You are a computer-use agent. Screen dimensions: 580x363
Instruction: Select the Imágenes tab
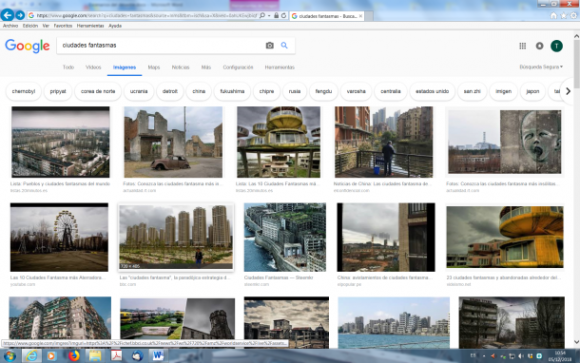(124, 67)
